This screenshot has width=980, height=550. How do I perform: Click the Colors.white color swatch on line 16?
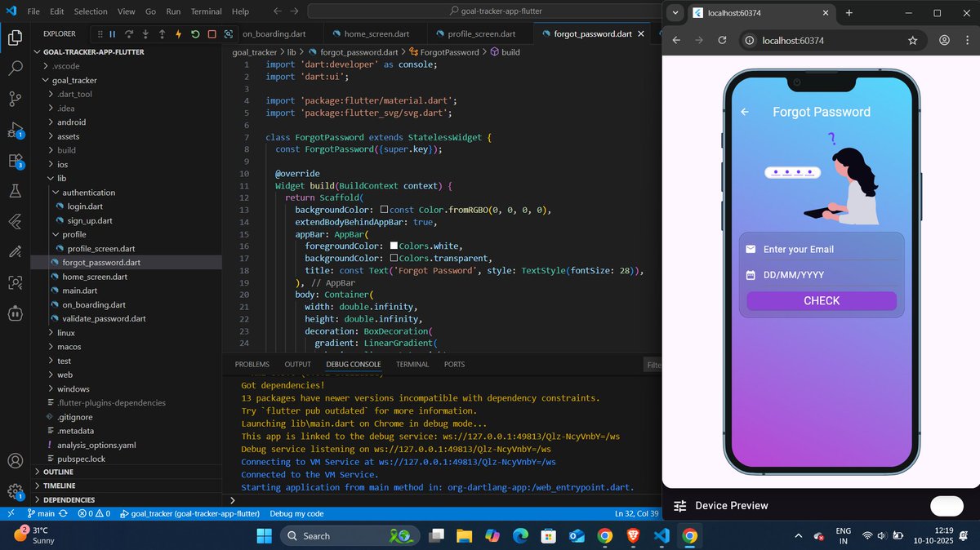393,246
